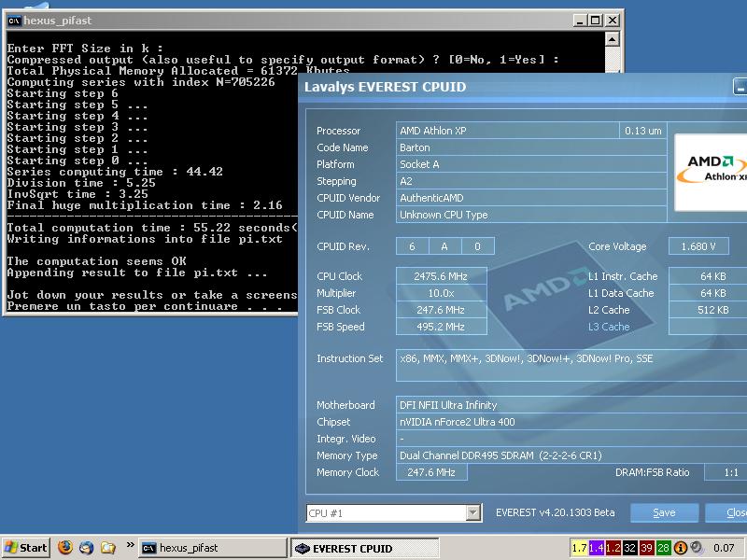
Task: Maximize the hexus_pifast console window
Action: 595,21
